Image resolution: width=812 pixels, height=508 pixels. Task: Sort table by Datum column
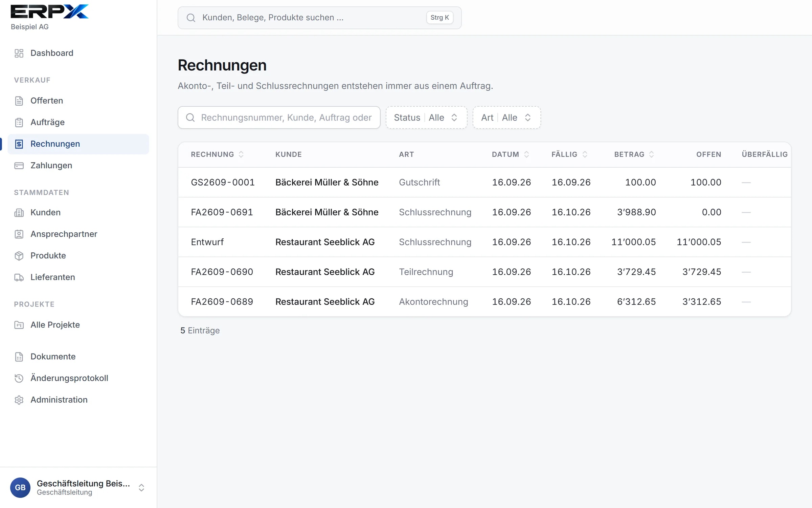tap(511, 154)
